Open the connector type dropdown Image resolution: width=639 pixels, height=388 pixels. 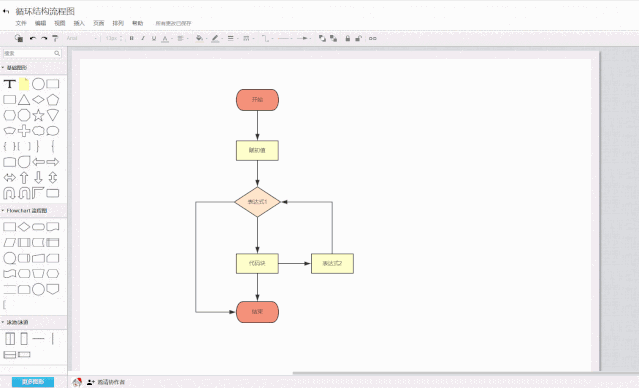tap(267, 38)
